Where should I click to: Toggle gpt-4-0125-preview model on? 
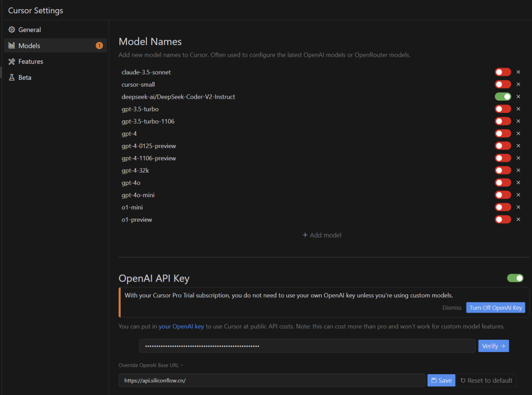tap(502, 145)
